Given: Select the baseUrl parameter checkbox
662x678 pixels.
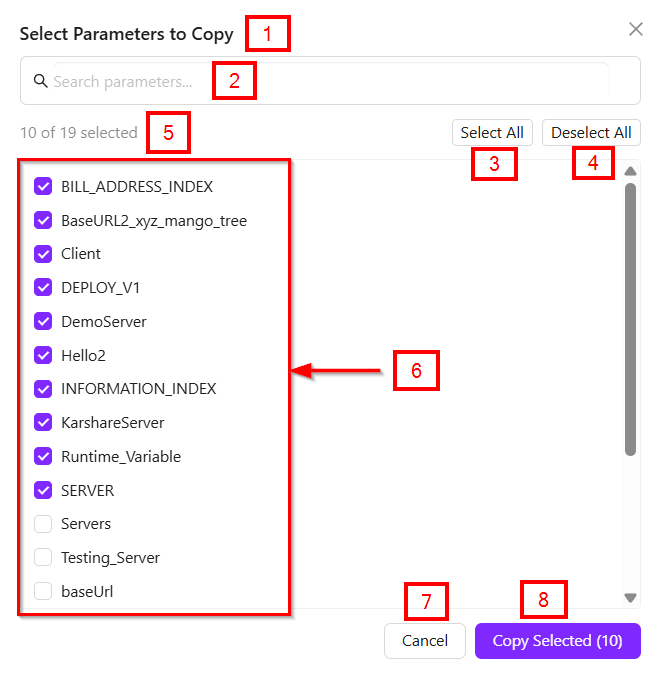Looking at the screenshot, I should tap(43, 592).
